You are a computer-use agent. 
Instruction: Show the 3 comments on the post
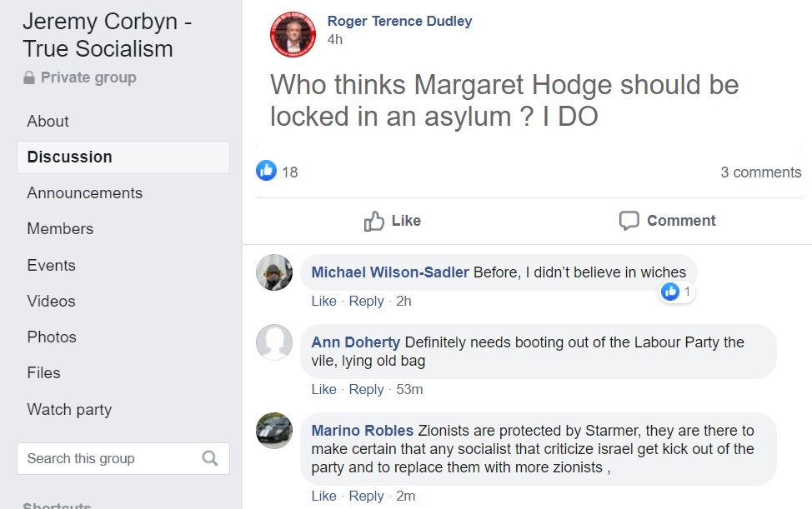(x=760, y=172)
